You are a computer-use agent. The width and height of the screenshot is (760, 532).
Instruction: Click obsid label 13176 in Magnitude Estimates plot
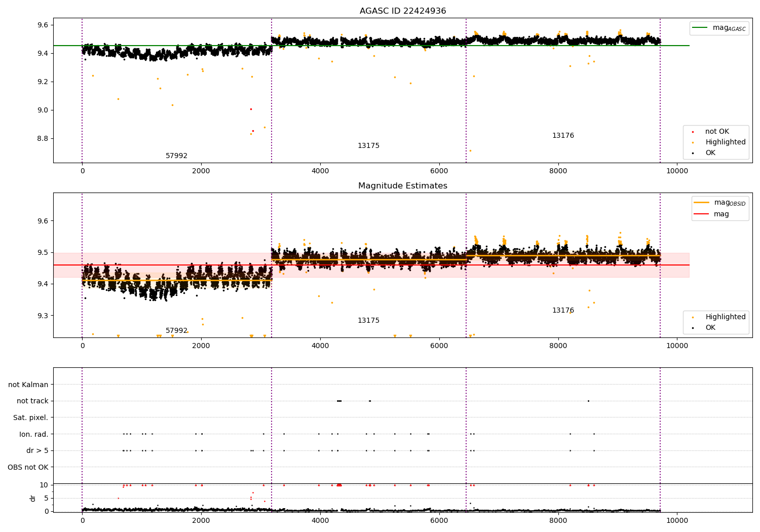coord(563,311)
